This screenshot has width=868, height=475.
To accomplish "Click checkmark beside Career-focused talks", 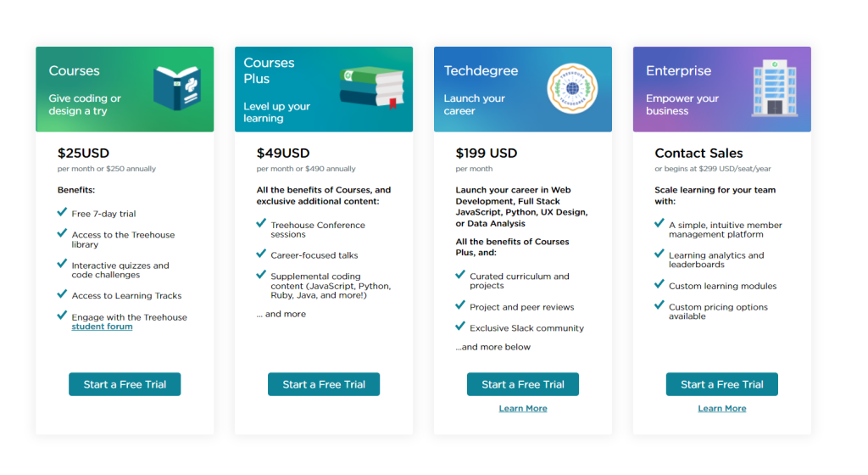I will coord(261,254).
